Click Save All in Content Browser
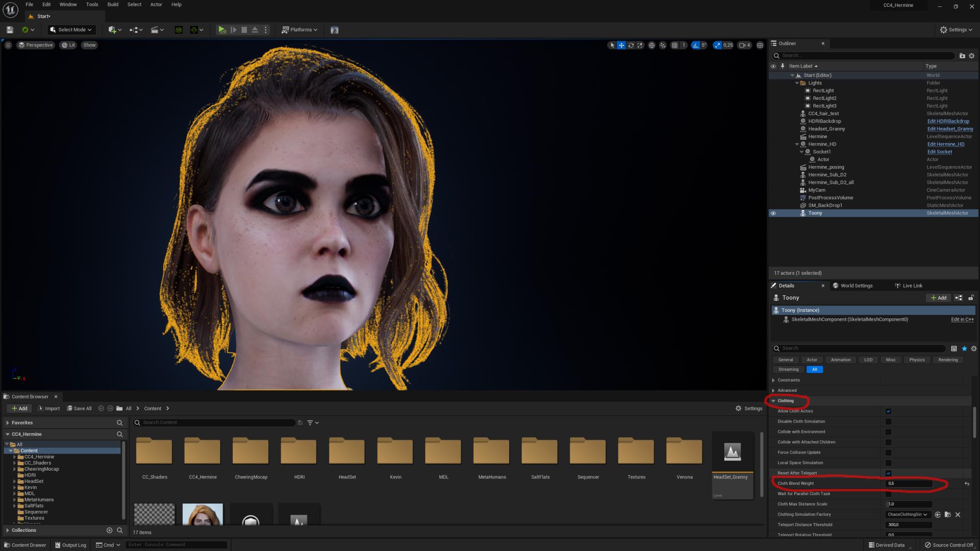 (79, 408)
